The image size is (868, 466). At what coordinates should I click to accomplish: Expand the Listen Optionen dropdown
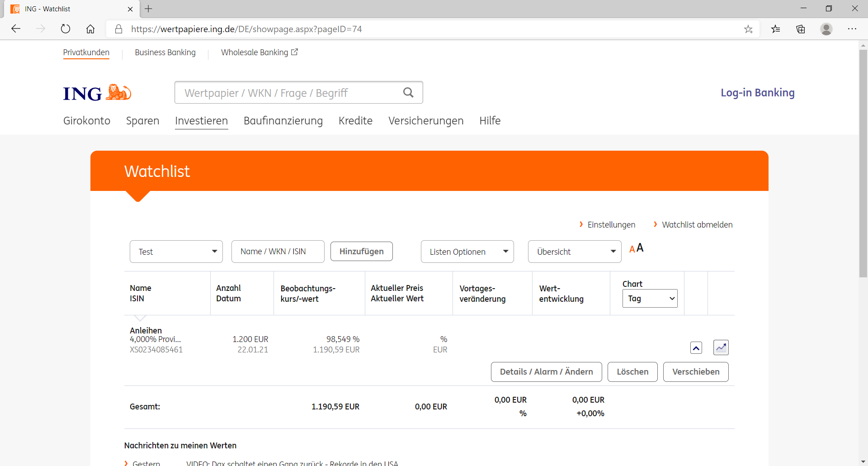click(x=467, y=252)
